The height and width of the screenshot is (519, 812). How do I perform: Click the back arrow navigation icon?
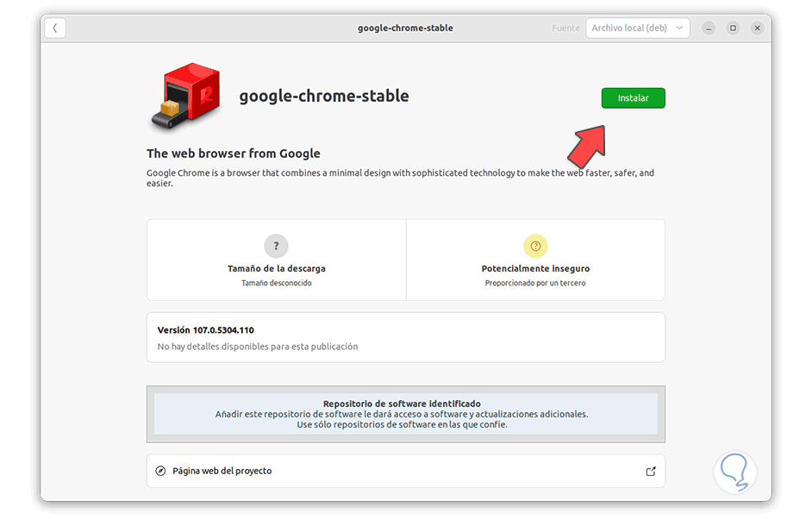point(54,28)
